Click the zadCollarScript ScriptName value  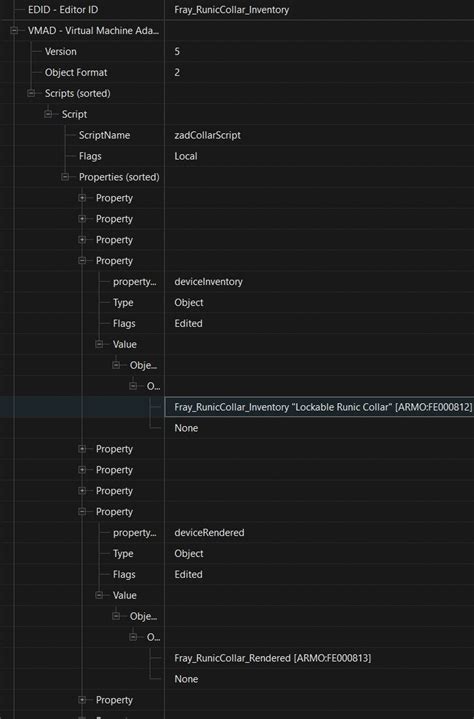(x=207, y=135)
